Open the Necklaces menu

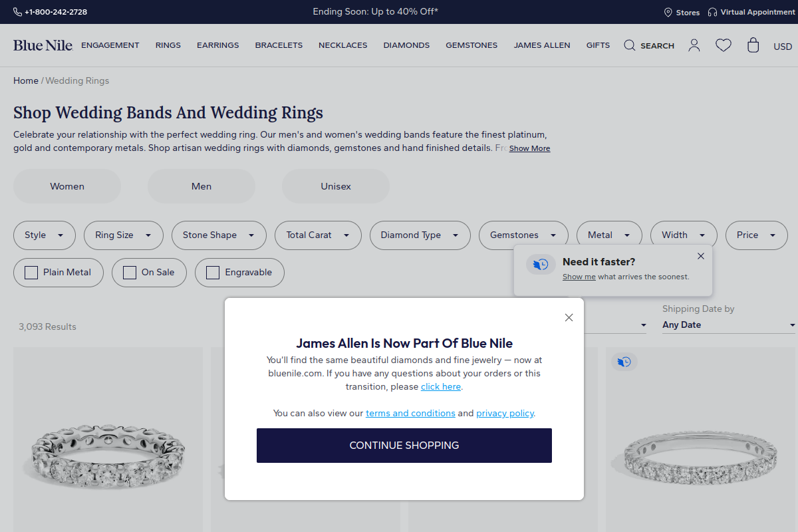coord(343,45)
